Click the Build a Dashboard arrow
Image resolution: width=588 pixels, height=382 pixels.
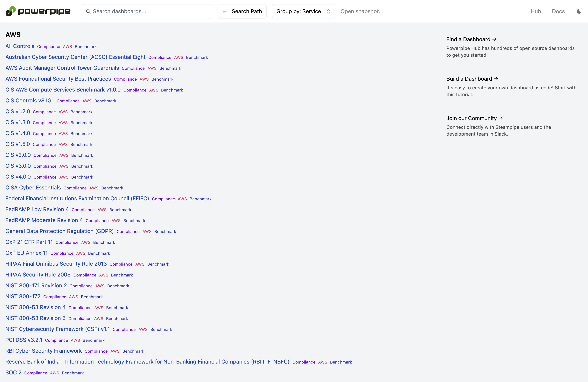tap(496, 79)
